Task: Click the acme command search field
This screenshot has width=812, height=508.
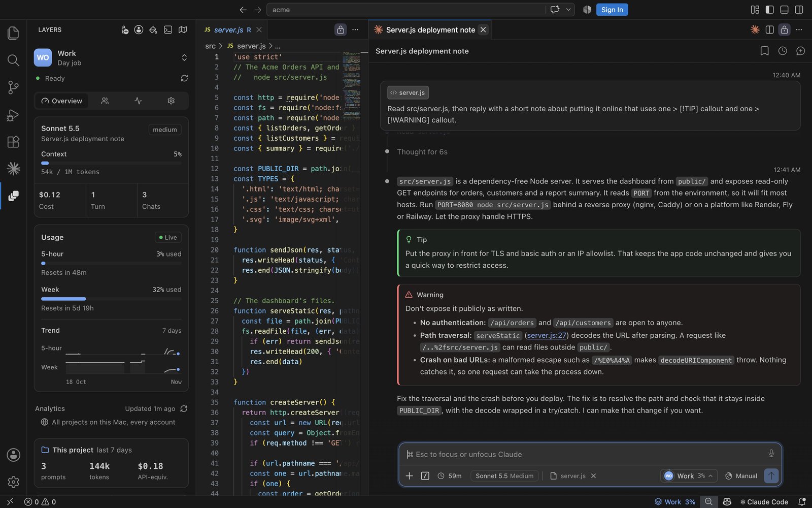Action: pos(406,10)
